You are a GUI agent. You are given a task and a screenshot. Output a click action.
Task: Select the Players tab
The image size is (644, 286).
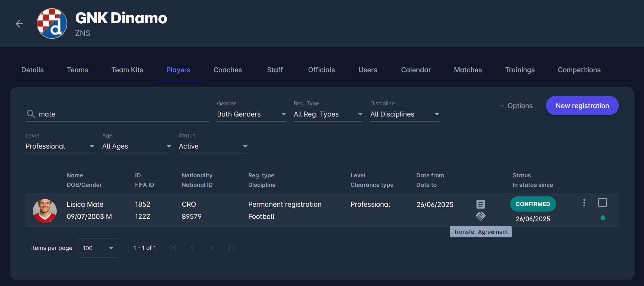[x=178, y=70]
